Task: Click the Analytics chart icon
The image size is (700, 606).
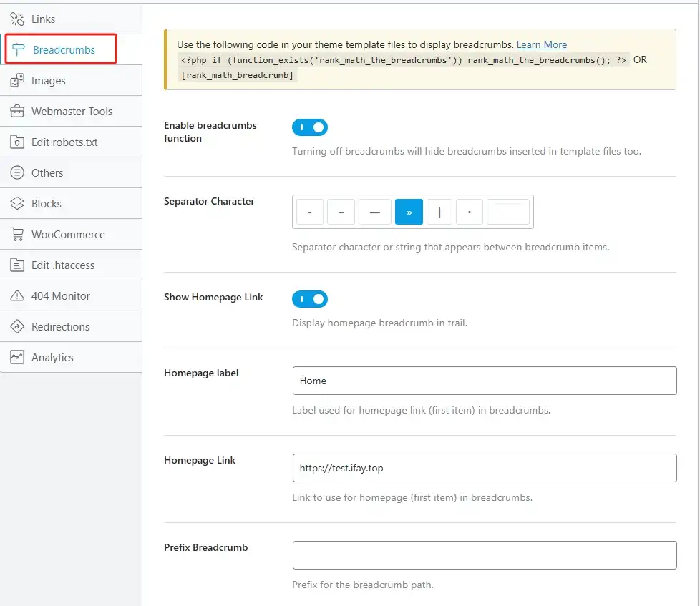Action: [17, 358]
